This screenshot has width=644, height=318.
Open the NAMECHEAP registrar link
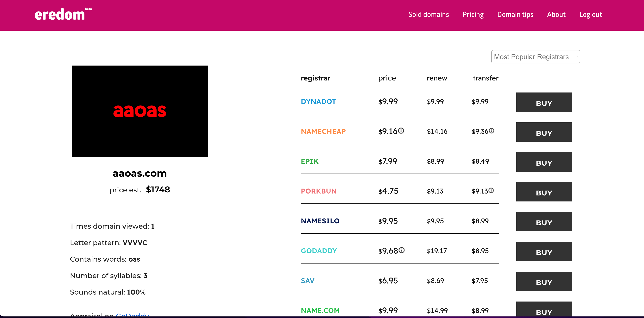323,131
